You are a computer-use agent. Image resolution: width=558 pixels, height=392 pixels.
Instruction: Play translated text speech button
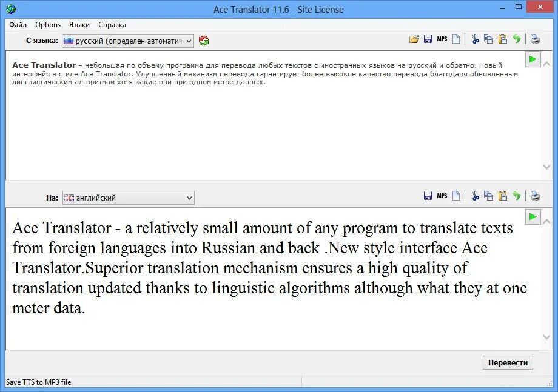point(533,217)
